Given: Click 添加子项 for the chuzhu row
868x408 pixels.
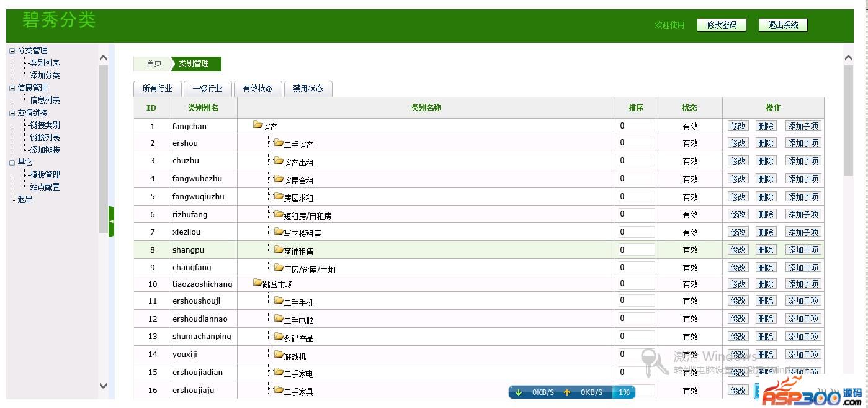Looking at the screenshot, I should coord(803,161).
